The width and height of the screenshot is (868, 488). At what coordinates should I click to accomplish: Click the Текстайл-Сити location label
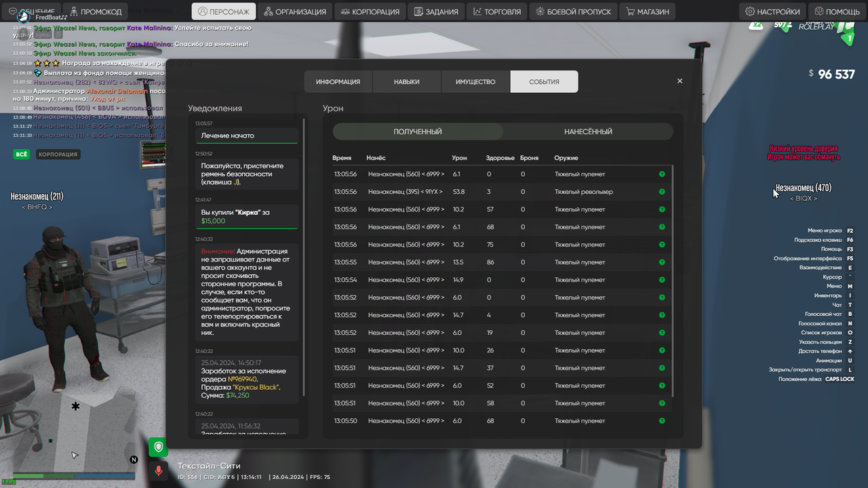click(x=209, y=466)
